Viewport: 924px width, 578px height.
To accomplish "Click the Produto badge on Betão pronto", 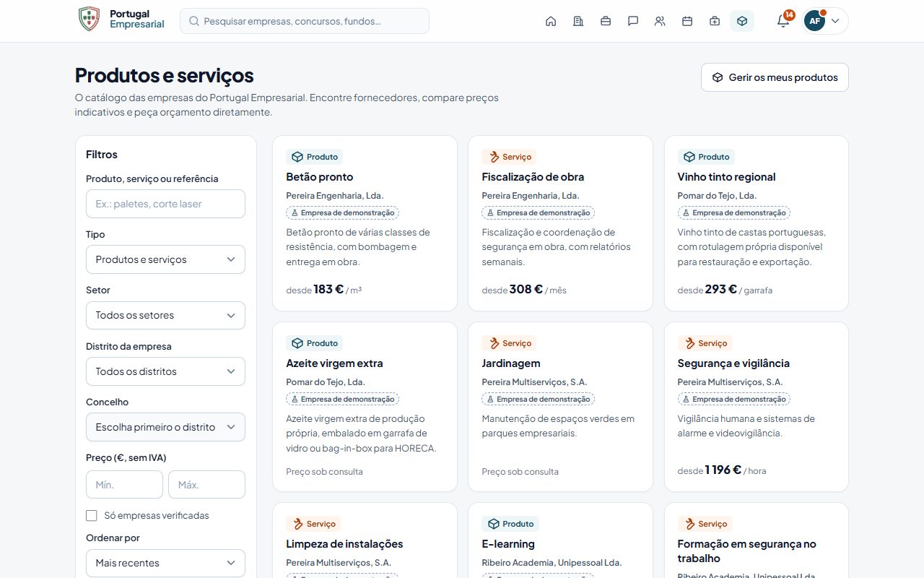I will tap(315, 157).
